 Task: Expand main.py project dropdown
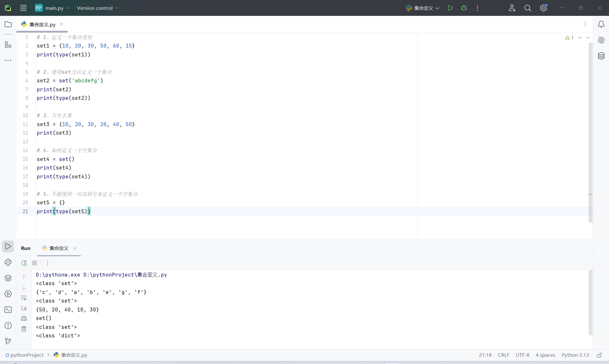(x=52, y=8)
